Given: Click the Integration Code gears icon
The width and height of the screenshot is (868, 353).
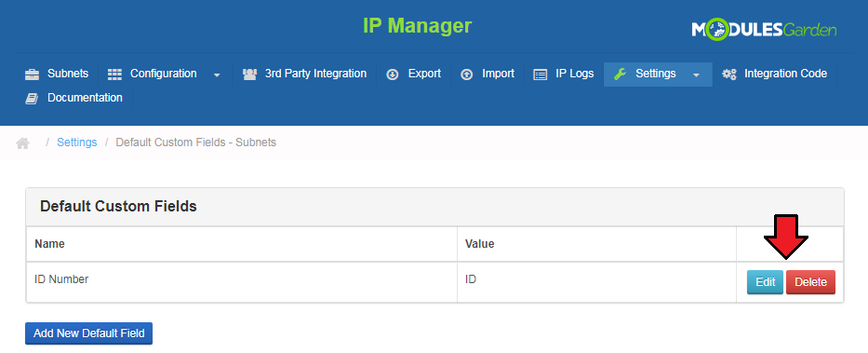Looking at the screenshot, I should tap(729, 75).
